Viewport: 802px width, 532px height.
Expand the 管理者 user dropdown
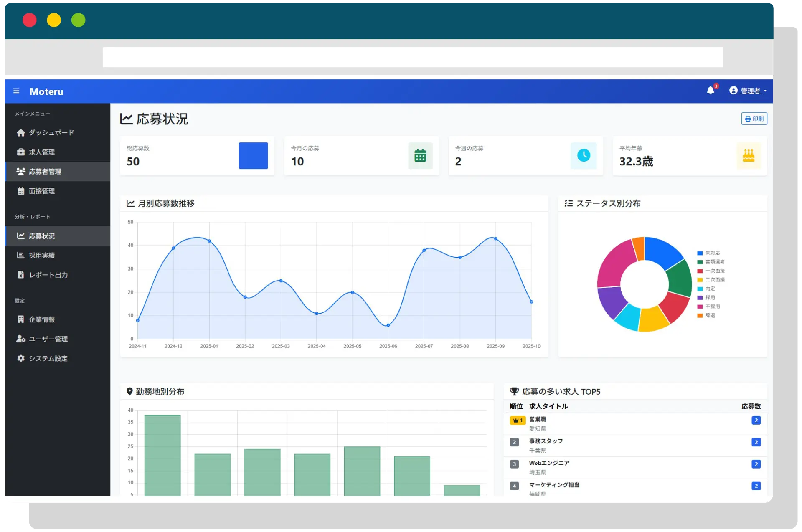(751, 91)
